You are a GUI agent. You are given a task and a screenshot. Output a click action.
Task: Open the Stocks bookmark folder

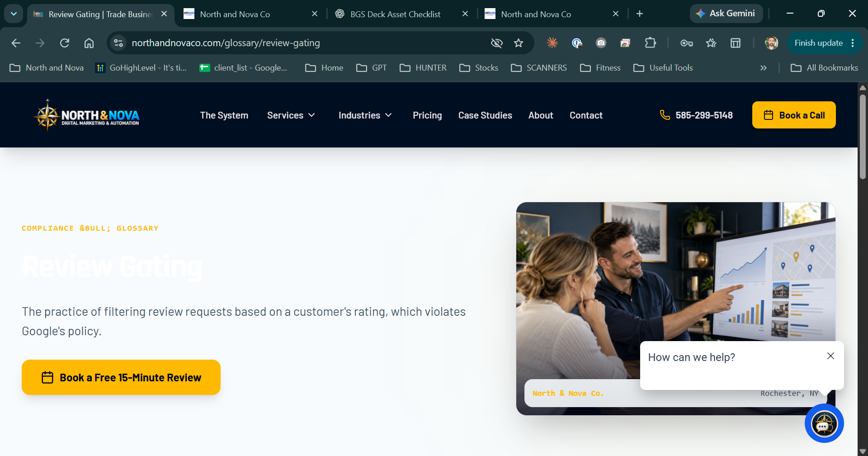point(479,68)
